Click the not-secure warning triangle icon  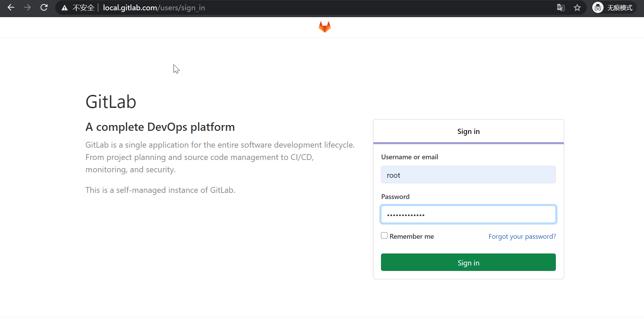(64, 8)
